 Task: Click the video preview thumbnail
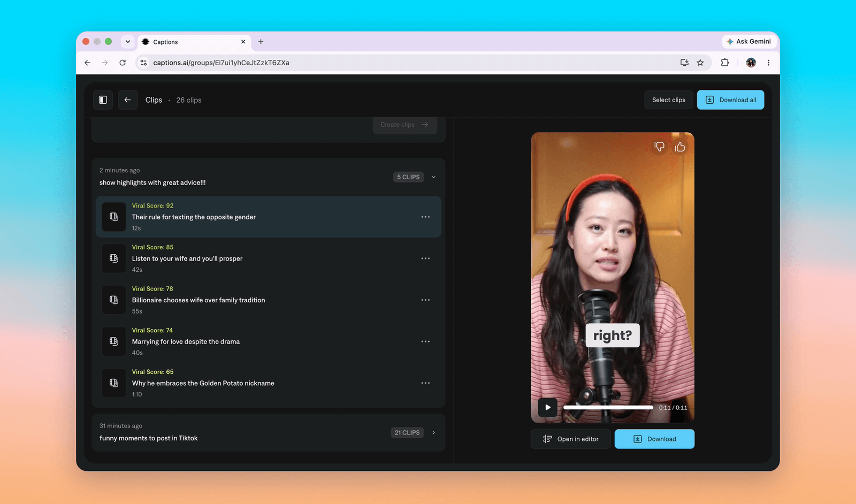[x=613, y=278]
